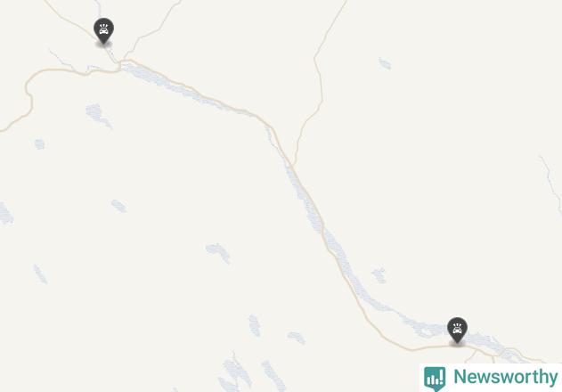
Task: Select the long narrow lake beside the highway's middle stretch
Action: (x=303, y=193)
